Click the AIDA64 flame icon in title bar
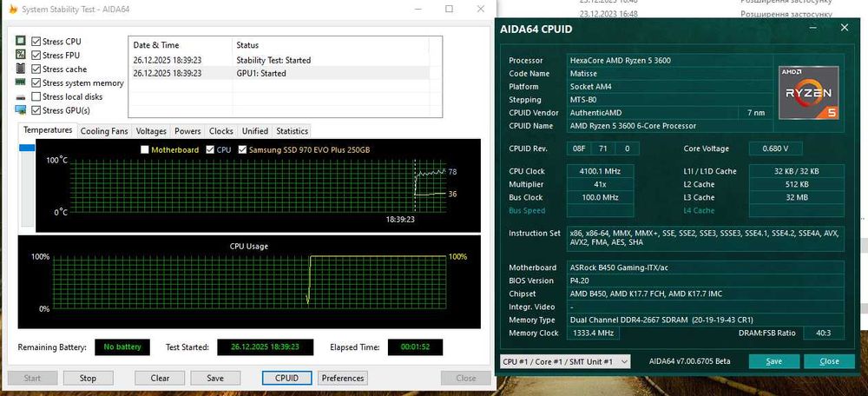Viewport: 868px width, 396px height. [13, 10]
